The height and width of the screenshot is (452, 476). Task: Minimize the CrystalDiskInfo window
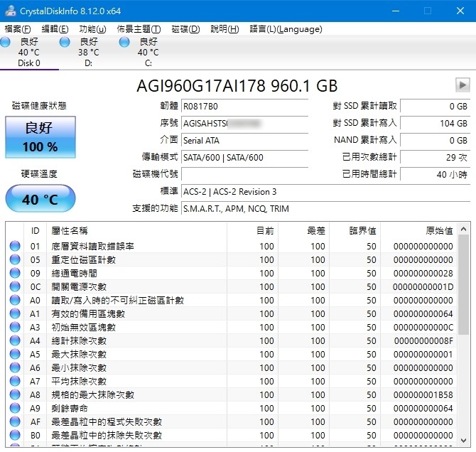(396, 11)
